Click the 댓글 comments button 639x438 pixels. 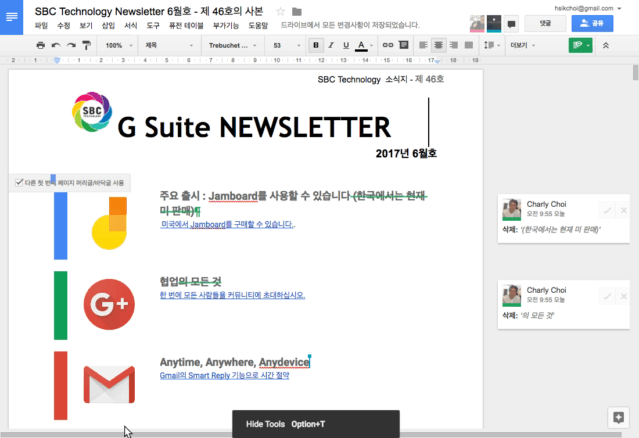pyautogui.click(x=545, y=24)
